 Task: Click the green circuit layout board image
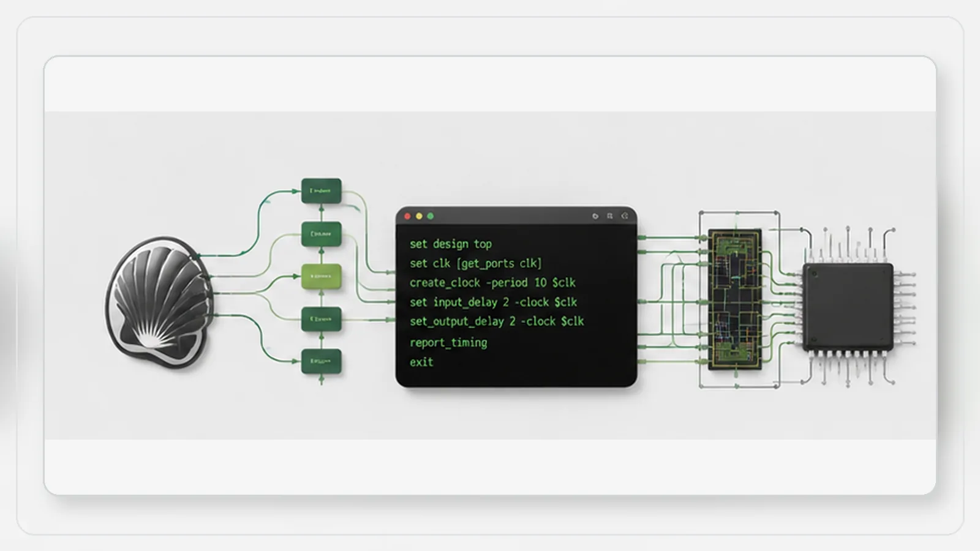click(x=735, y=299)
